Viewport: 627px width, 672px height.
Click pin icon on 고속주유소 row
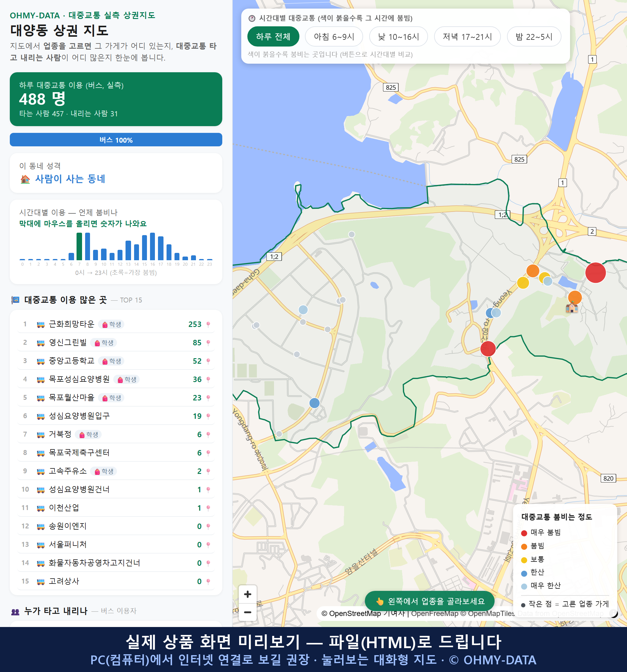click(208, 471)
